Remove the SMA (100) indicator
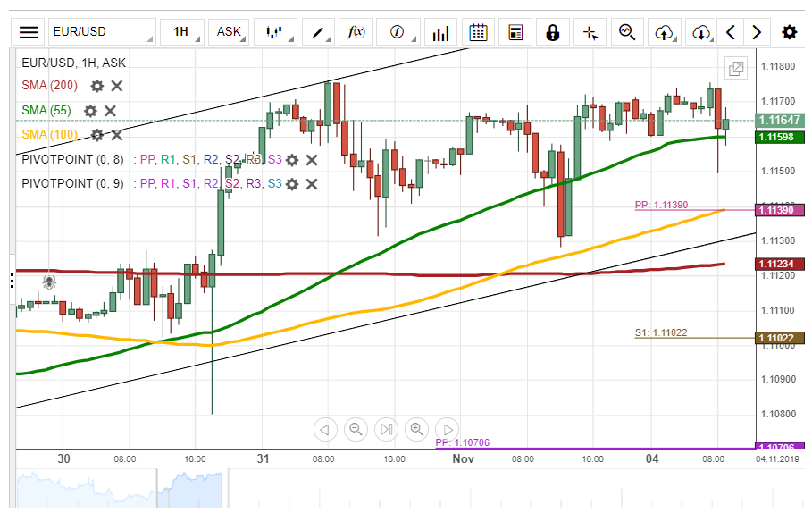The image size is (812, 513). tap(116, 135)
